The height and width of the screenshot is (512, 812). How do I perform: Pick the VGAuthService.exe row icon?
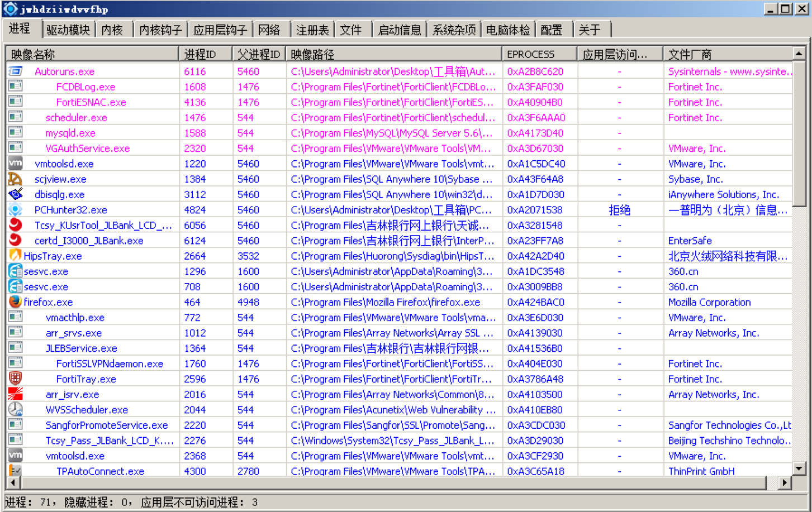coord(16,148)
